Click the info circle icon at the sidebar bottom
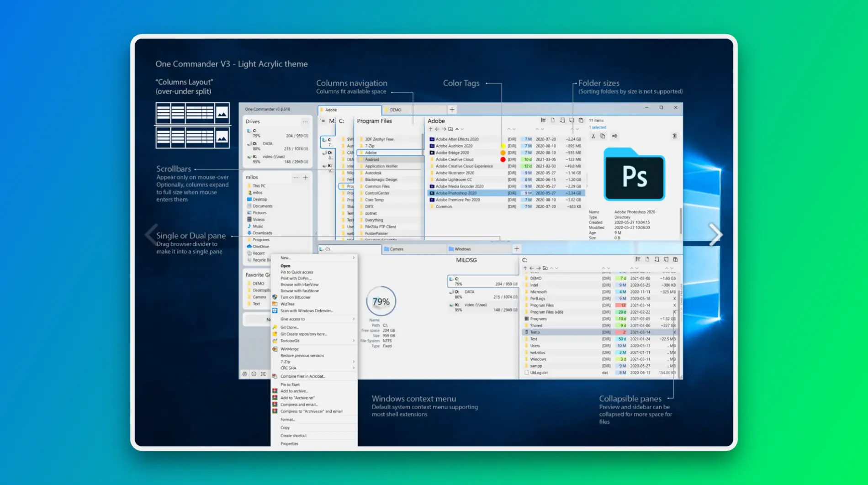 pyautogui.click(x=254, y=374)
